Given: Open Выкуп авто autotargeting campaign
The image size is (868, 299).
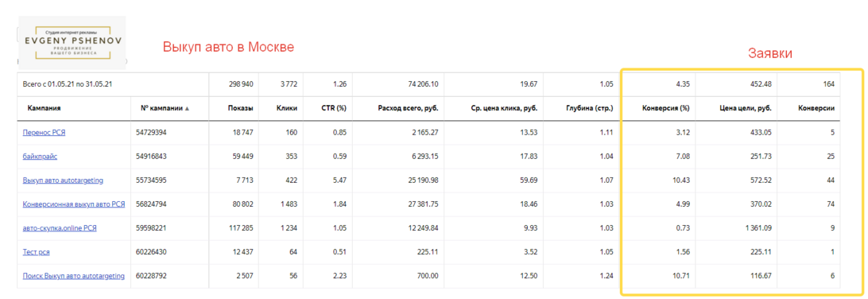Looking at the screenshot, I should pyautogui.click(x=63, y=180).
